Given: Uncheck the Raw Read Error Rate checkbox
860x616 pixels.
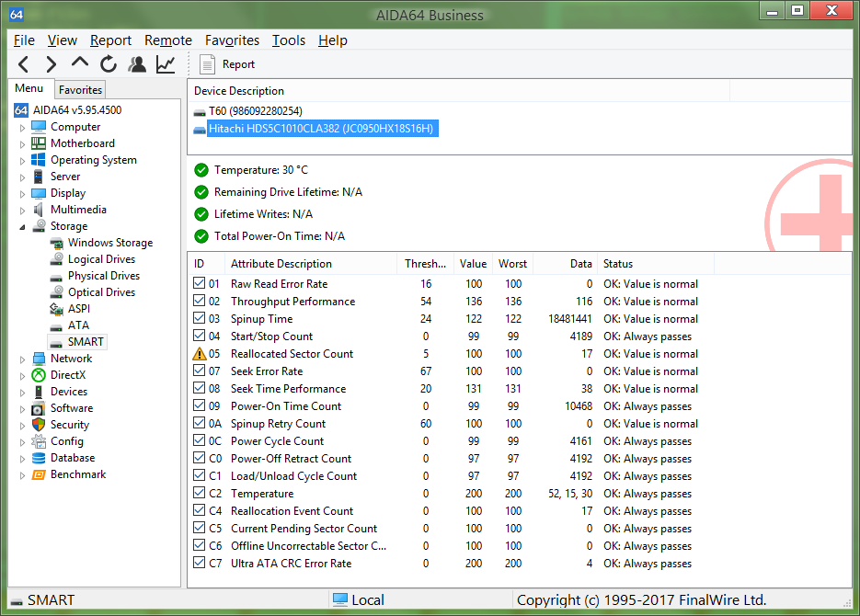Looking at the screenshot, I should coord(200,284).
